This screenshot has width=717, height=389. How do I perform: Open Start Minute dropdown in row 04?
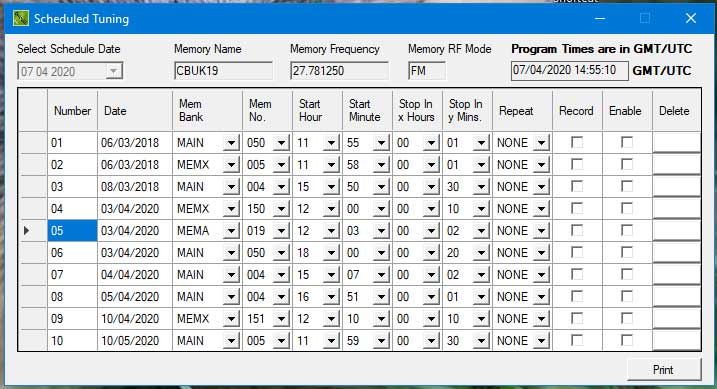click(381, 209)
